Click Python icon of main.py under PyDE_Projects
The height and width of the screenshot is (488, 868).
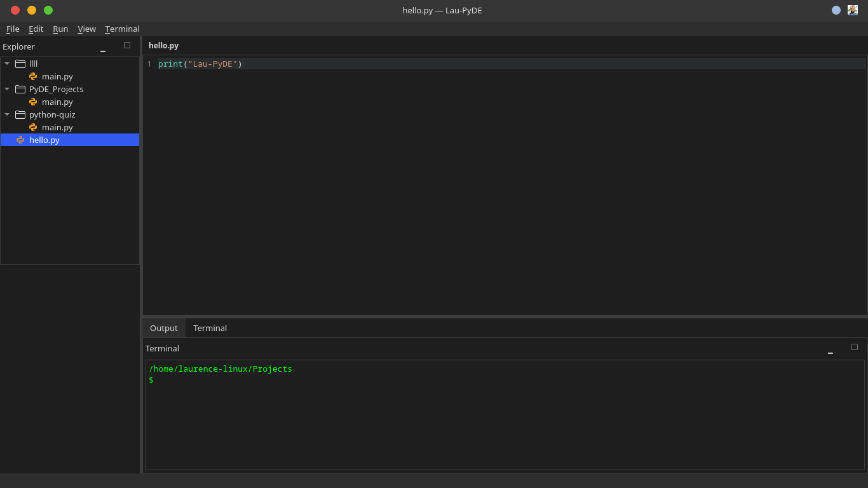33,102
